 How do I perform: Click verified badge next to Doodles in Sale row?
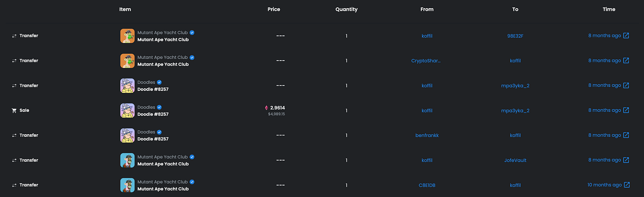[x=159, y=107]
